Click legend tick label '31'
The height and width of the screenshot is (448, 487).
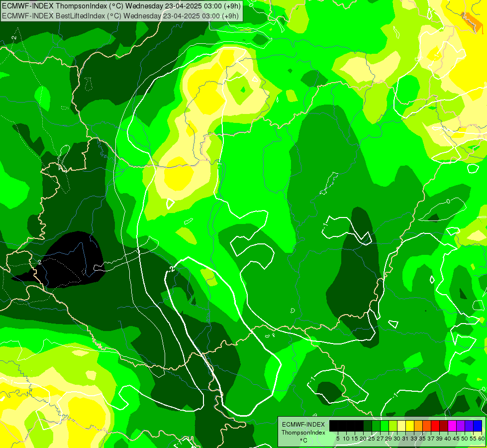(x=405, y=439)
